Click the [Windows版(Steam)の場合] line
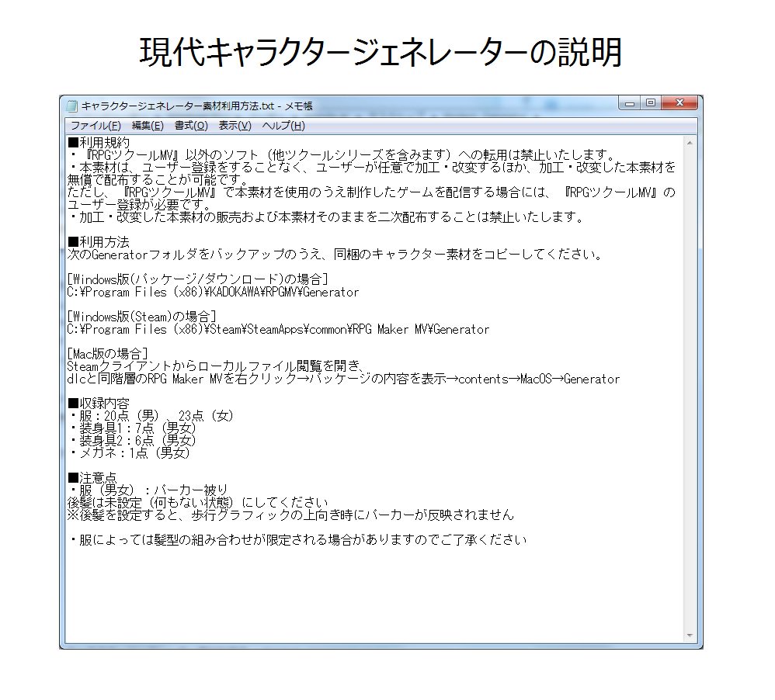Screen dimensions: 775x700 coord(142,317)
